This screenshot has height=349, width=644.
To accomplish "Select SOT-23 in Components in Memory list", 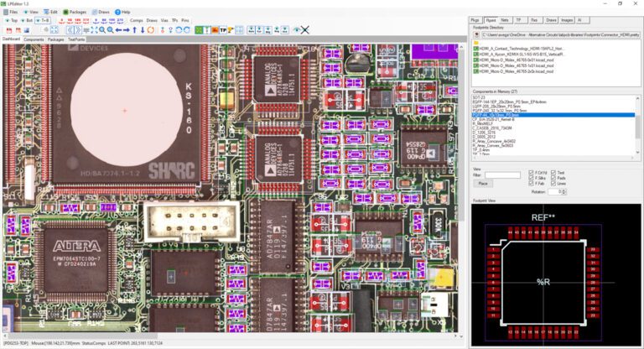I will tap(479, 97).
